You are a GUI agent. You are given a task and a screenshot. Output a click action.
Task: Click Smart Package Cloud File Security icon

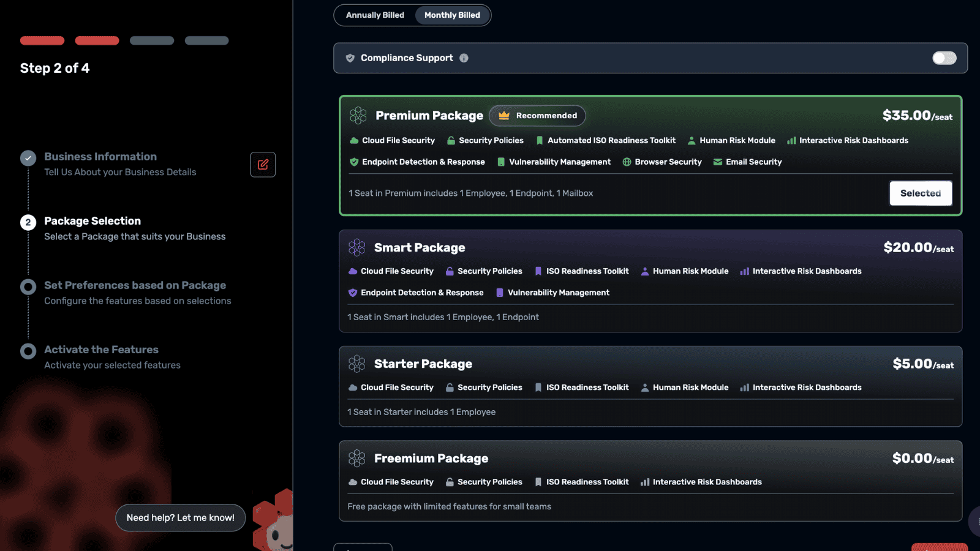point(353,271)
